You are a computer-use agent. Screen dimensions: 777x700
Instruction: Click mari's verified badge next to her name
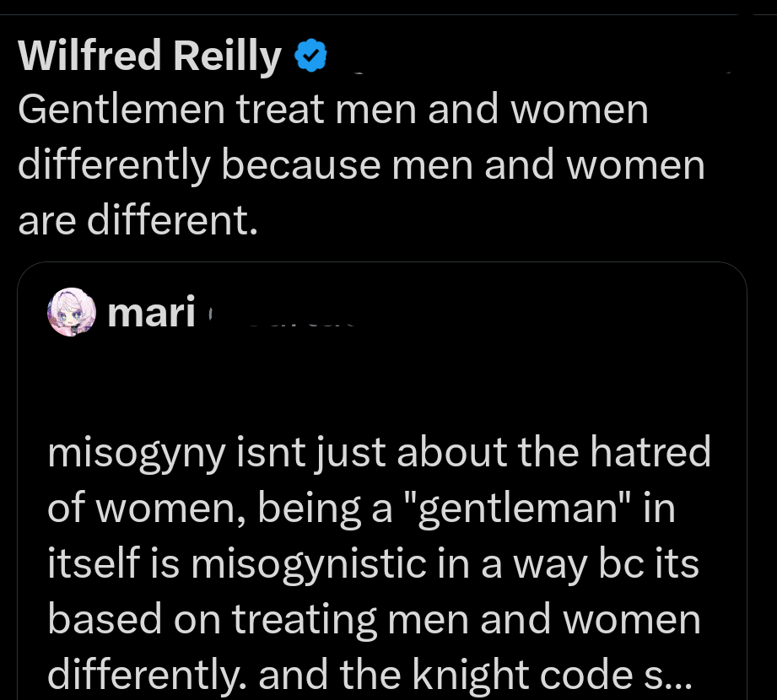click(x=211, y=314)
